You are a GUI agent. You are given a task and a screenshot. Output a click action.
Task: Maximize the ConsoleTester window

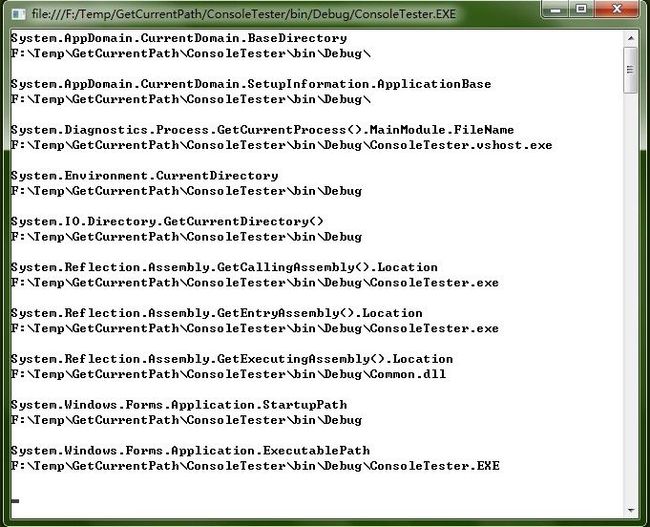click(582, 9)
